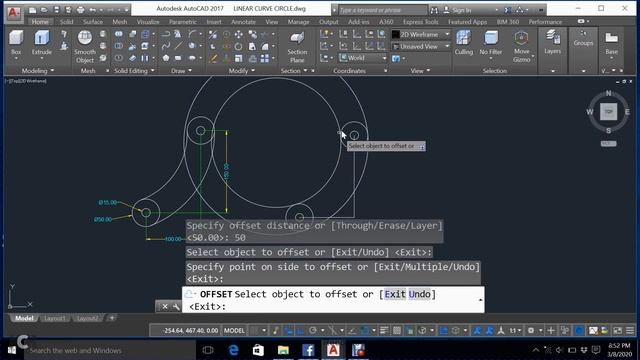The width and height of the screenshot is (640, 360).
Task: Open the World UCS dropdown
Action: (363, 58)
